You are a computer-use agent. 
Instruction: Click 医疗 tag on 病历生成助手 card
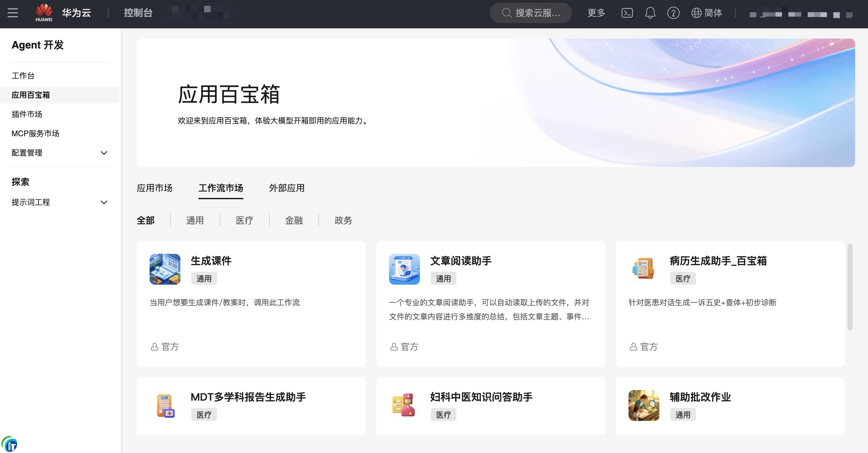point(683,279)
